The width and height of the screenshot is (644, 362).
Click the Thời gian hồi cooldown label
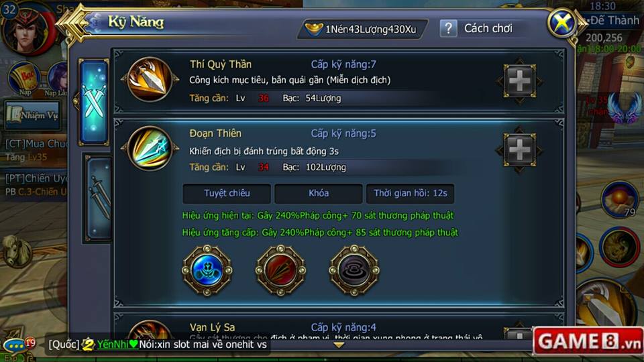411,193
